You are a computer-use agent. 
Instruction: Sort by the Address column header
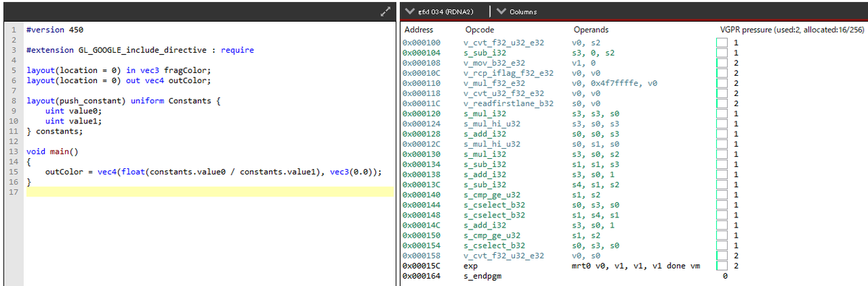418,30
